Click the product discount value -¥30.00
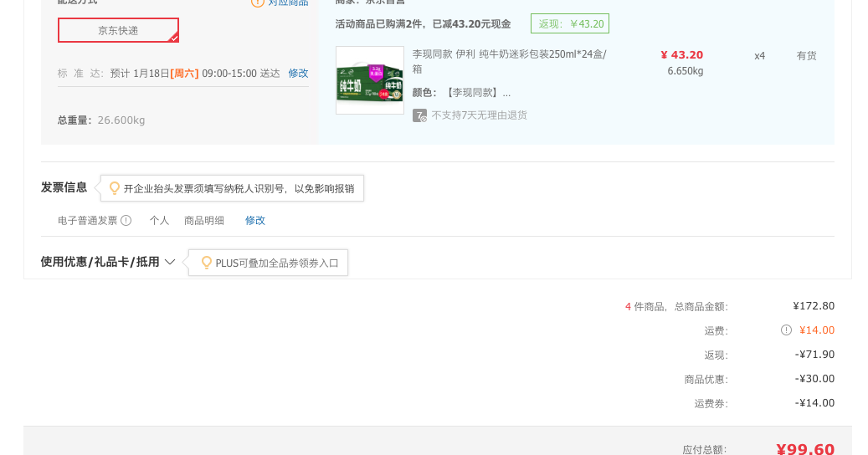 pyautogui.click(x=815, y=379)
